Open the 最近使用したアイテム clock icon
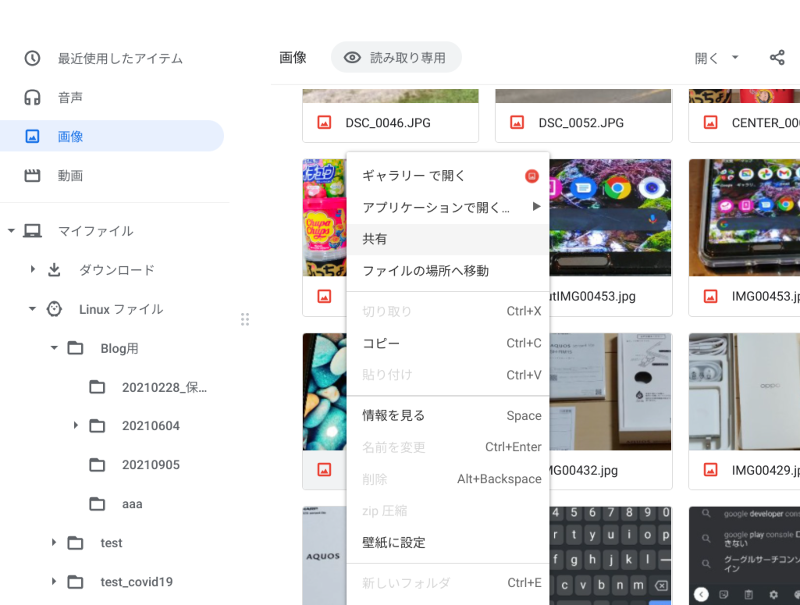 pos(31,58)
